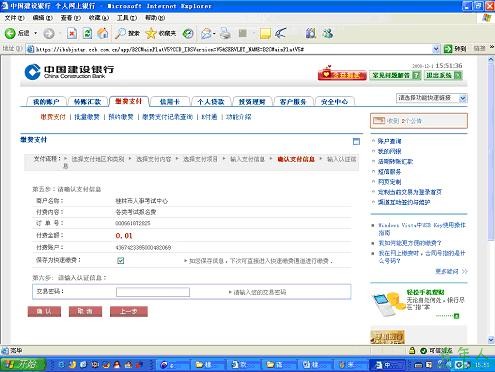Go to the Home page icon
495x372 pixels.
pyautogui.click(x=103, y=33)
